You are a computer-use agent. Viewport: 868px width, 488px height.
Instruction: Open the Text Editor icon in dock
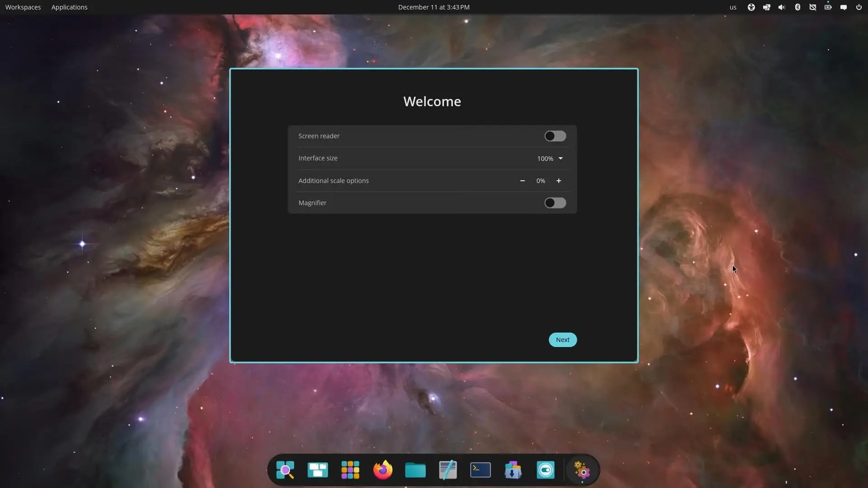[x=448, y=470]
